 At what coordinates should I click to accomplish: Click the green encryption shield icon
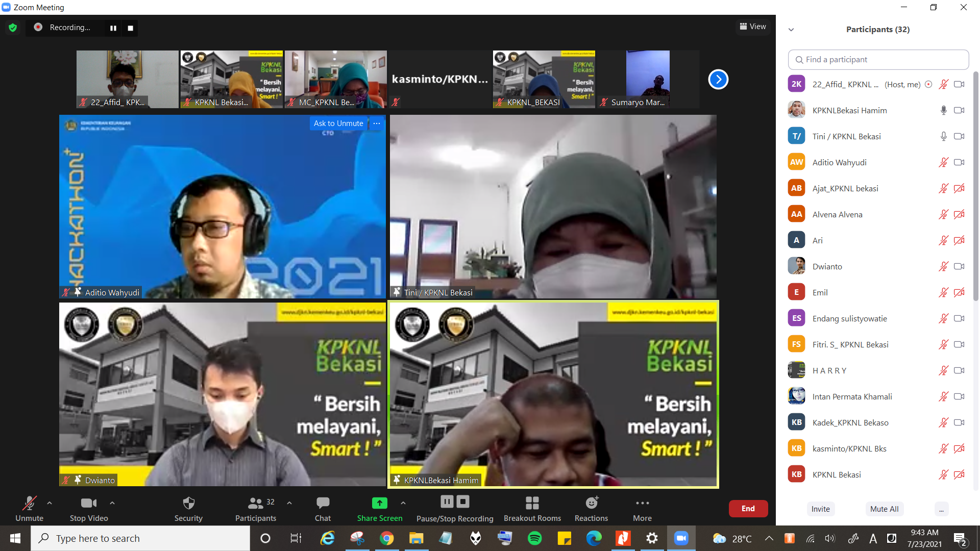pos(13,28)
